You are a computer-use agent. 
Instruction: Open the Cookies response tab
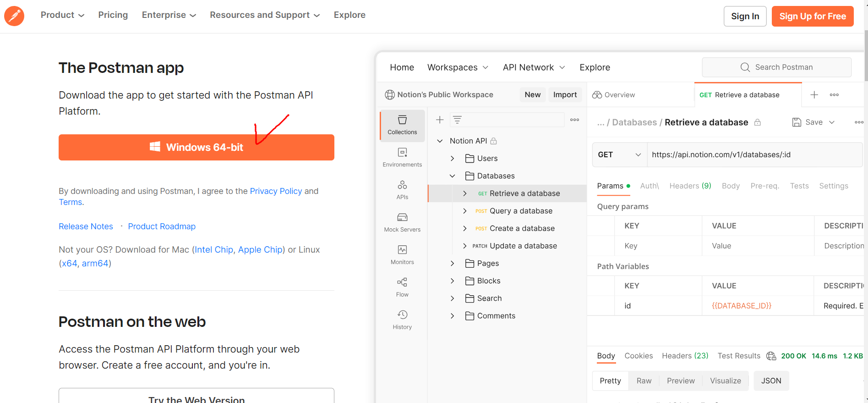tap(639, 356)
